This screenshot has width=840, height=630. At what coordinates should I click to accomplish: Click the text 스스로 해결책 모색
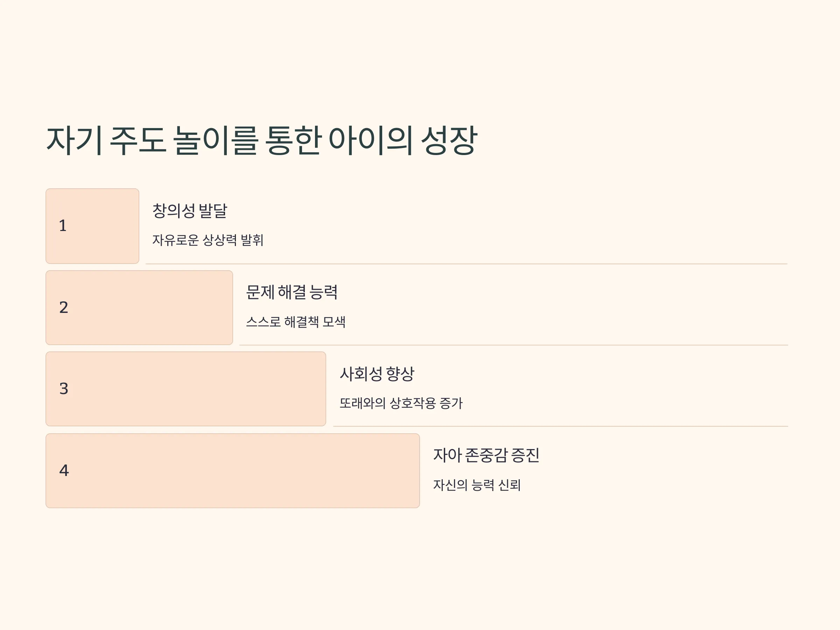point(296,322)
